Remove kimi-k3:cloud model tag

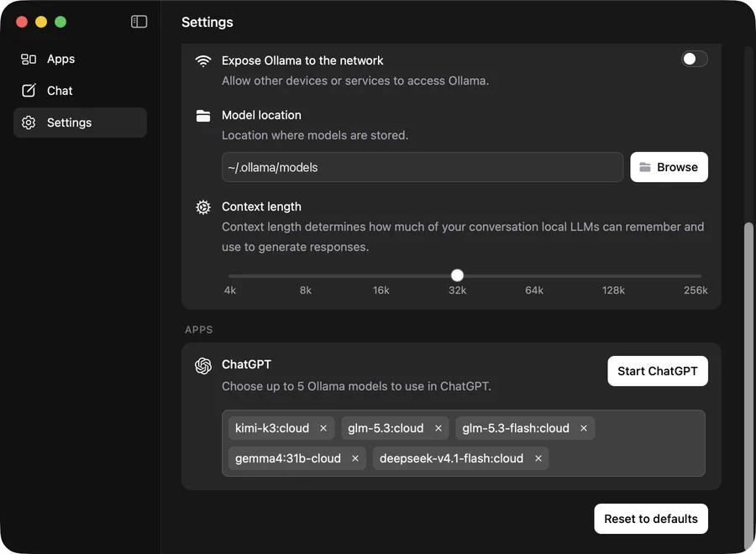323,428
